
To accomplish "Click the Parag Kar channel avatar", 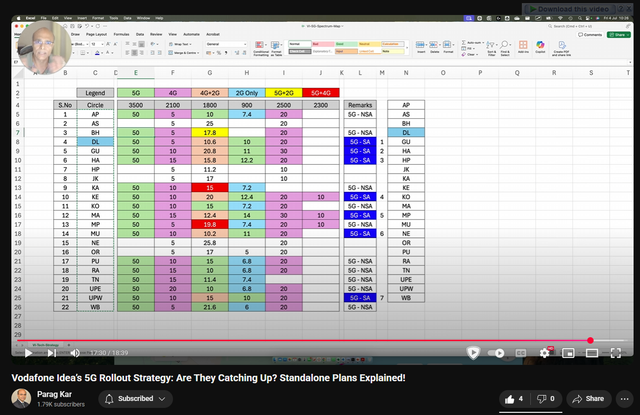I will (x=21, y=399).
